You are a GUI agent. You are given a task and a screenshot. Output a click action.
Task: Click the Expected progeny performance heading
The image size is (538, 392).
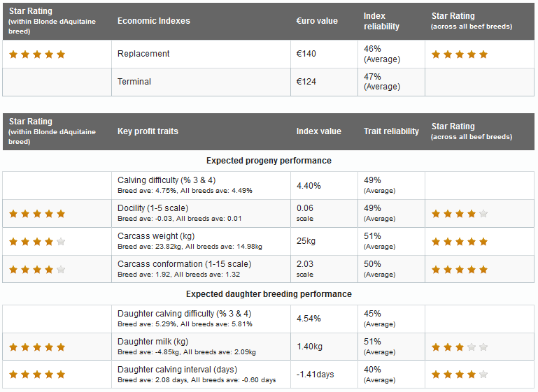(269, 161)
